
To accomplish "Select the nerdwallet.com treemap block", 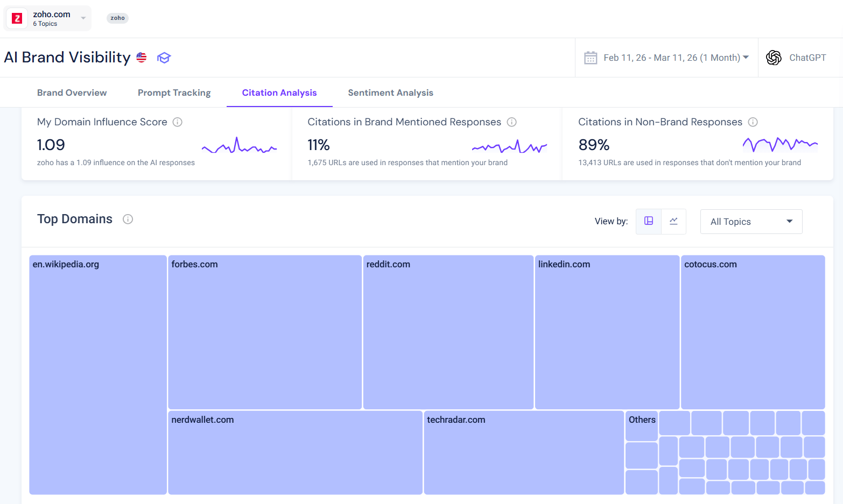I will point(295,452).
